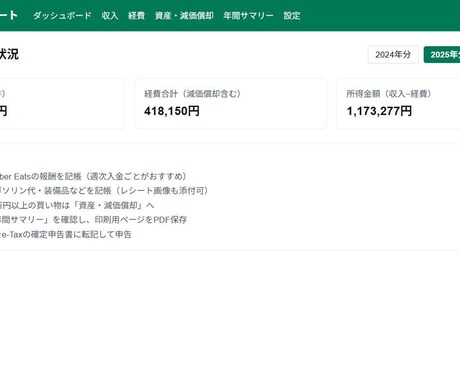Click the 万円以上の買い物 step line

tap(77, 205)
